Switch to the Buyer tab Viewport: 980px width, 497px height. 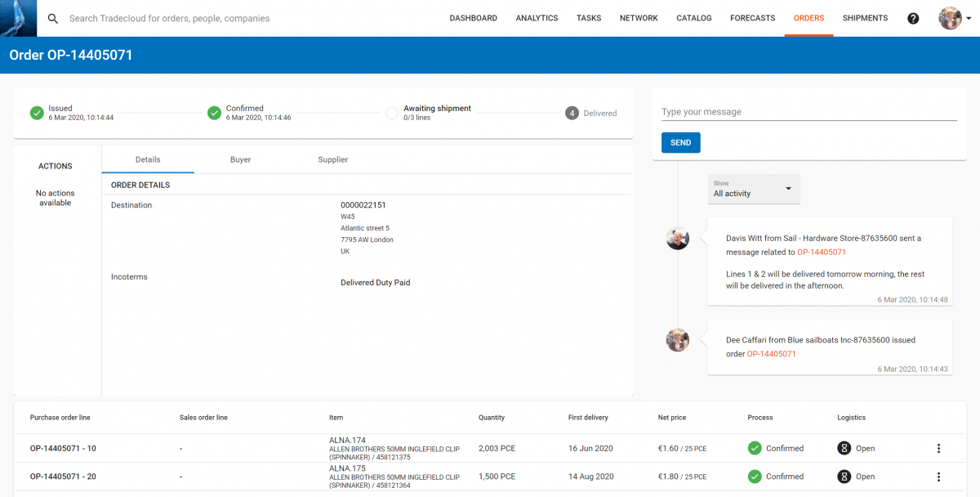240,159
